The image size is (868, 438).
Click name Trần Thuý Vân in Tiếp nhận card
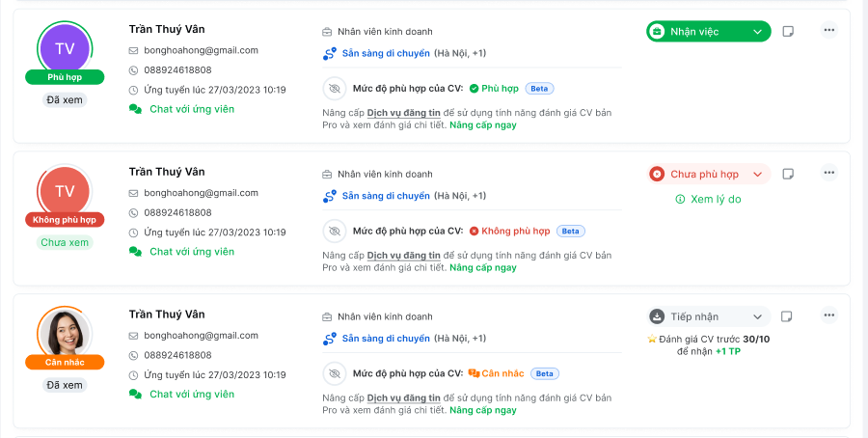pos(167,315)
